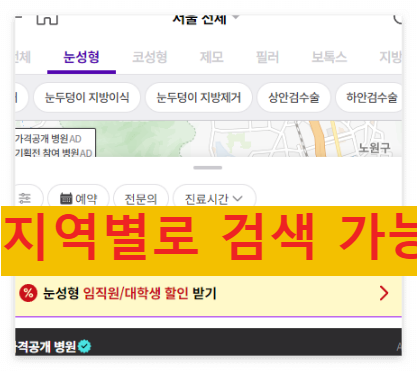The height and width of the screenshot is (371, 417).
Task: Open the region selector dropdown in header
Action: coord(206,19)
